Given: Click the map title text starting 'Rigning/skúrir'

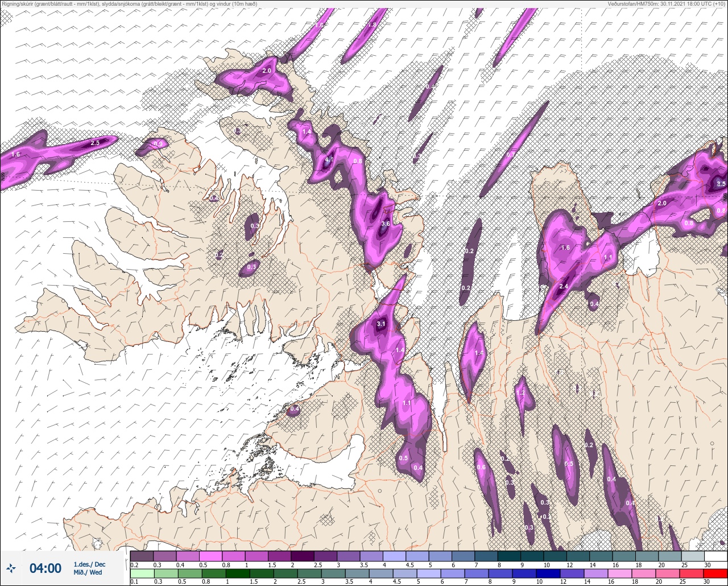Looking at the screenshot, I should click(x=129, y=4).
